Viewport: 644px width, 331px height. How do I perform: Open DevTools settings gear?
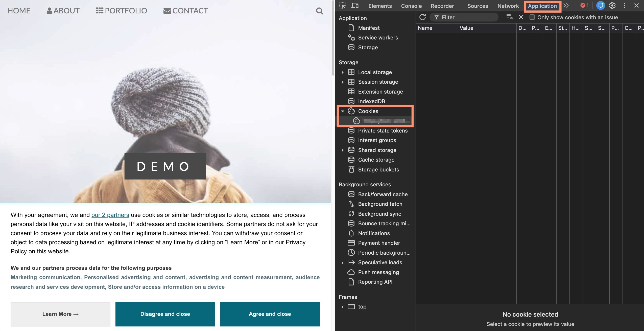[612, 6]
